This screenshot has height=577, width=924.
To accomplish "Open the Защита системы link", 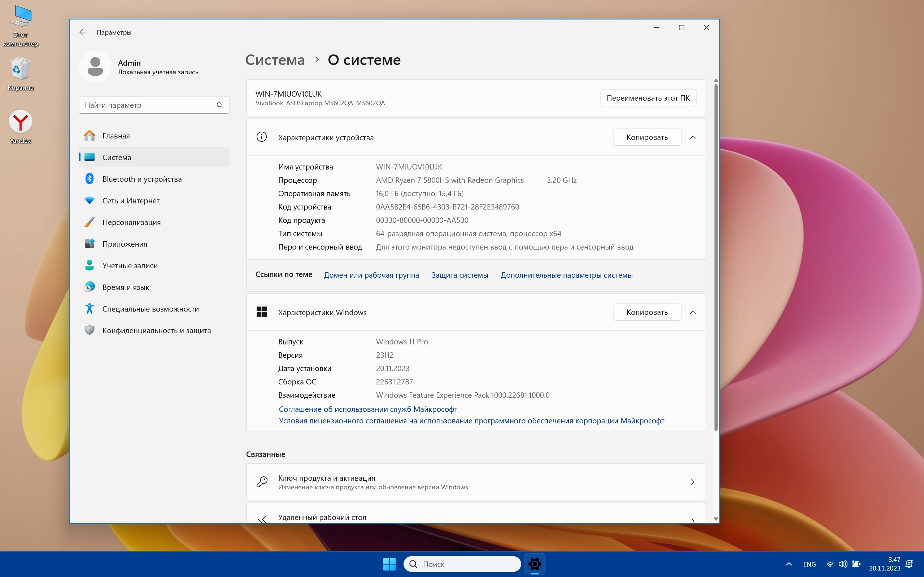I will click(460, 275).
